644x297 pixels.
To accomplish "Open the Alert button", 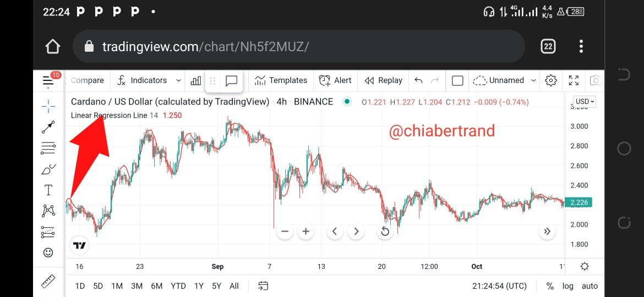I will tap(335, 80).
